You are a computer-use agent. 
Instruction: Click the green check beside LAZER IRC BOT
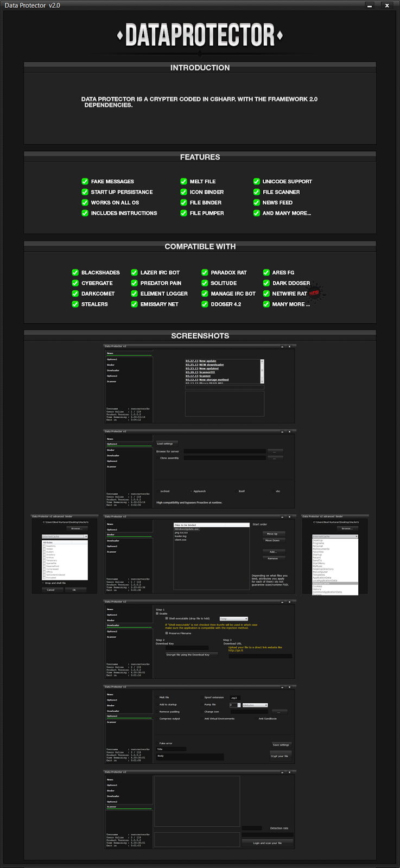[x=134, y=272]
